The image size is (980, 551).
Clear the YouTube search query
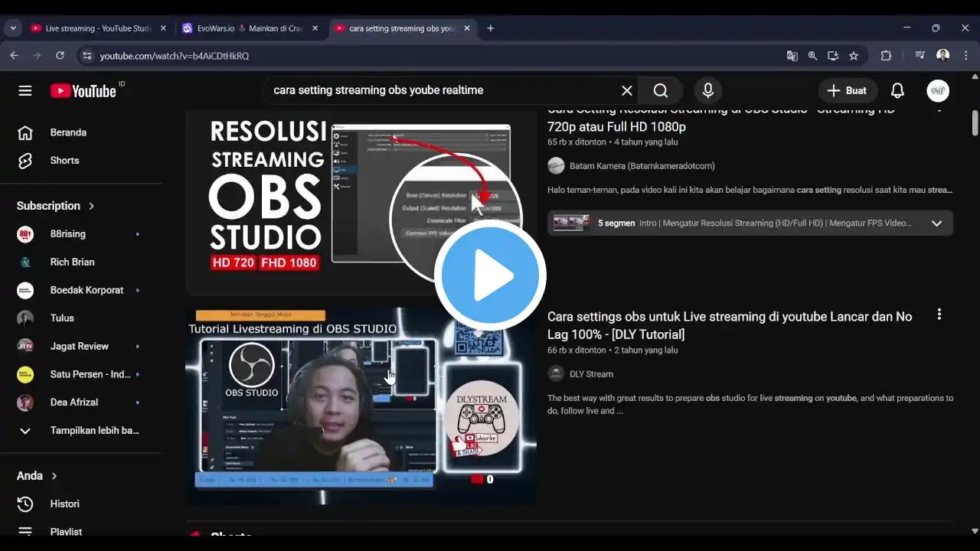[627, 90]
